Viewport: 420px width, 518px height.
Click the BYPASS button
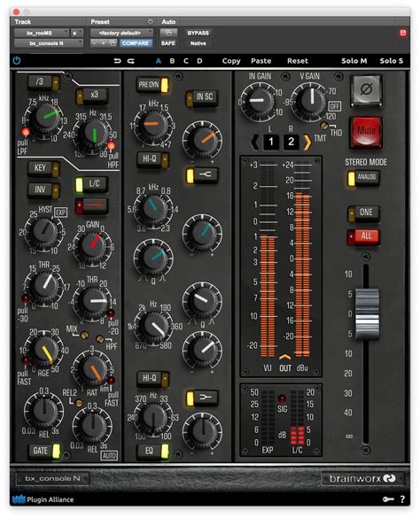click(198, 33)
